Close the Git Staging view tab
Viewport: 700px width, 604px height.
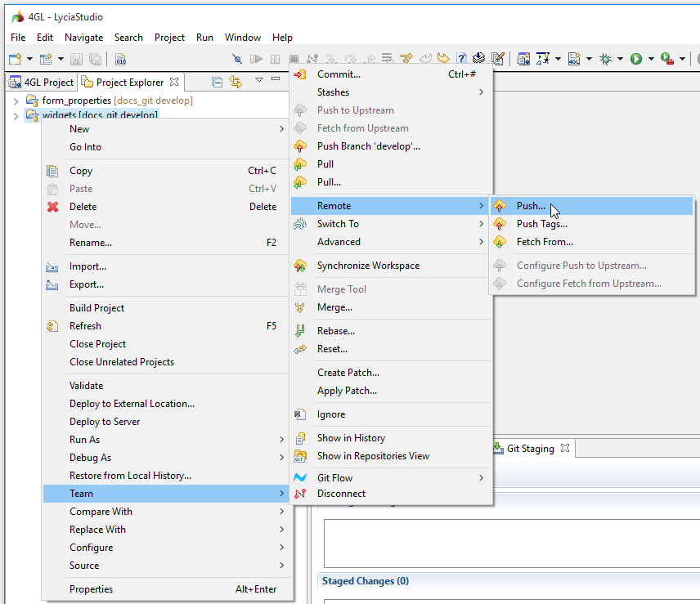[565, 449]
